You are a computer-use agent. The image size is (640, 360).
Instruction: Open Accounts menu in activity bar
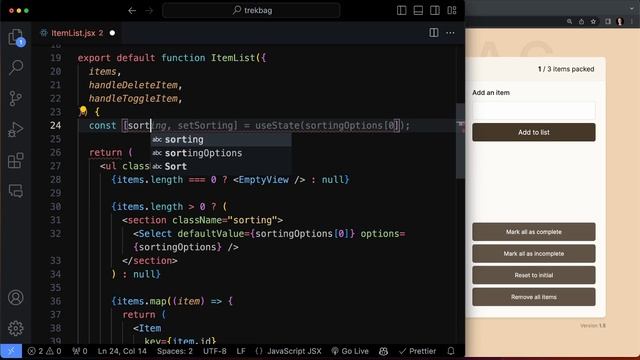pyautogui.click(x=16, y=298)
